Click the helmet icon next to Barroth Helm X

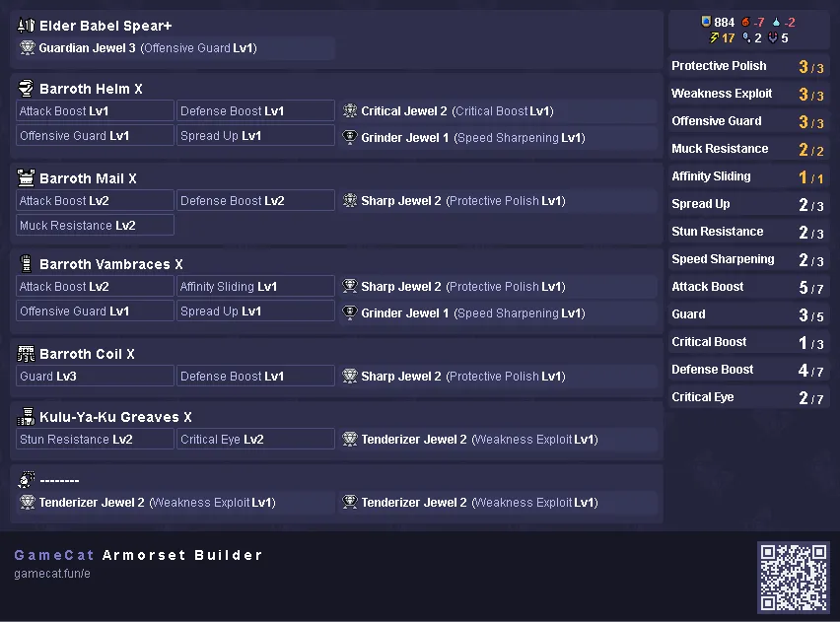[x=26, y=88]
